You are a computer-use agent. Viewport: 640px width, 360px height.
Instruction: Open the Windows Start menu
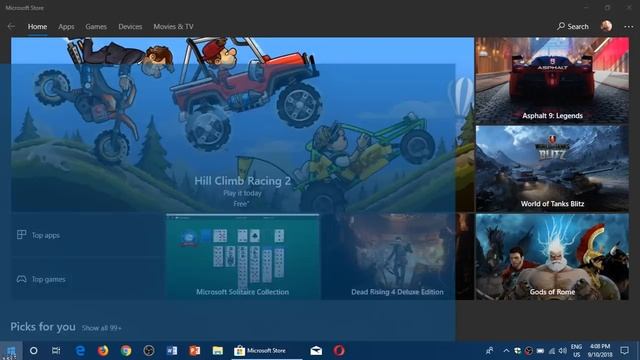pyautogui.click(x=11, y=351)
